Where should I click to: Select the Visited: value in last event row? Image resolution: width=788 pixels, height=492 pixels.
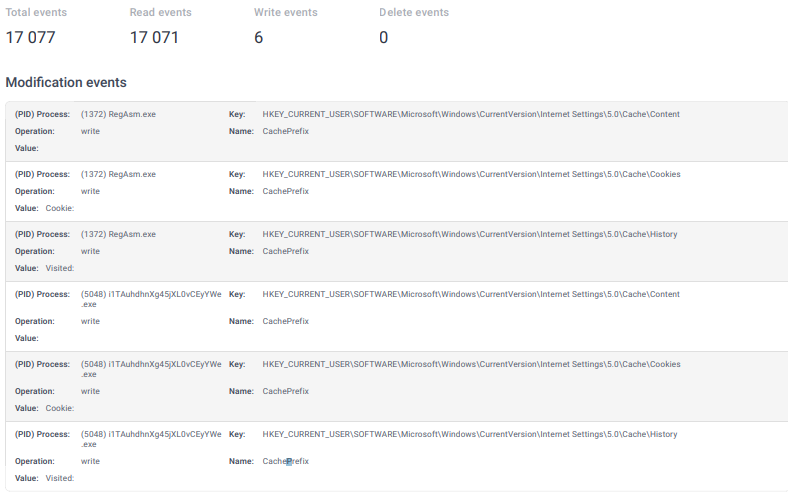(x=60, y=478)
